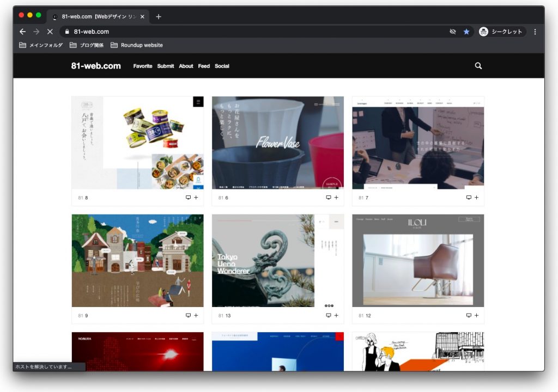
Task: Click the site search magnifier icon
Action: point(478,66)
